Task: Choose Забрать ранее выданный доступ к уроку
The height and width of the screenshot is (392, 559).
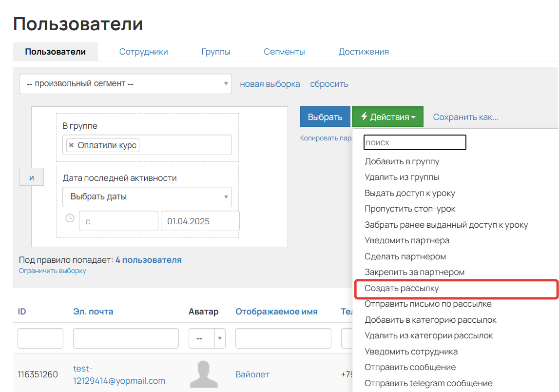Action: 446,225
